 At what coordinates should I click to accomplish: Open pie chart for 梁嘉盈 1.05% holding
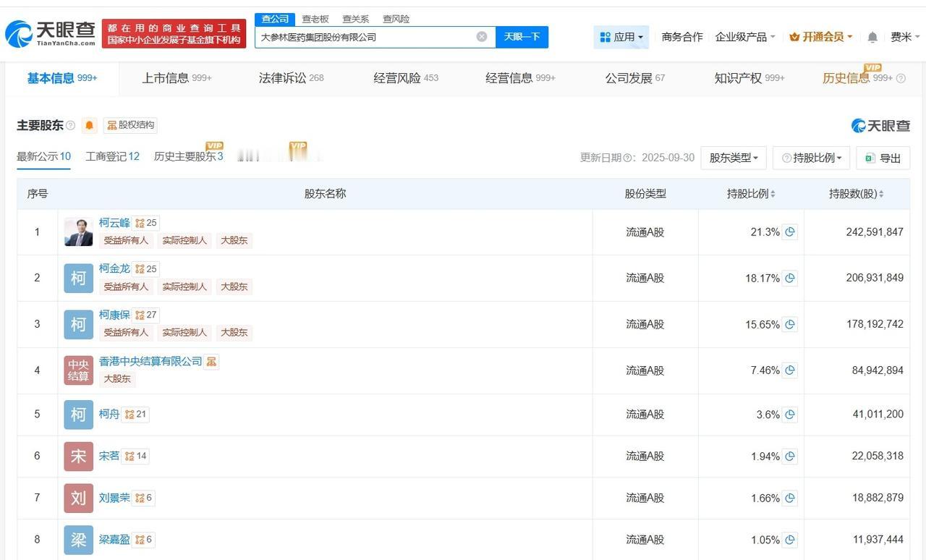pos(790,540)
